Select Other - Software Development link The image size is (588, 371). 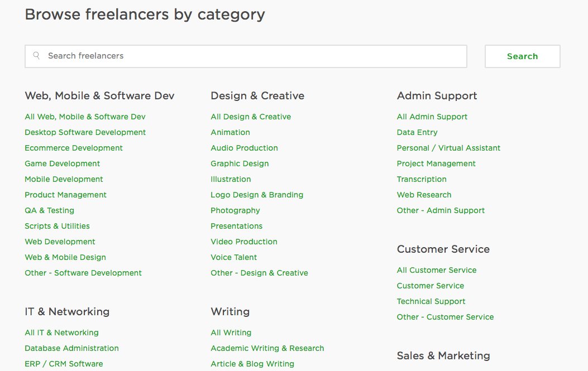pyautogui.click(x=83, y=273)
